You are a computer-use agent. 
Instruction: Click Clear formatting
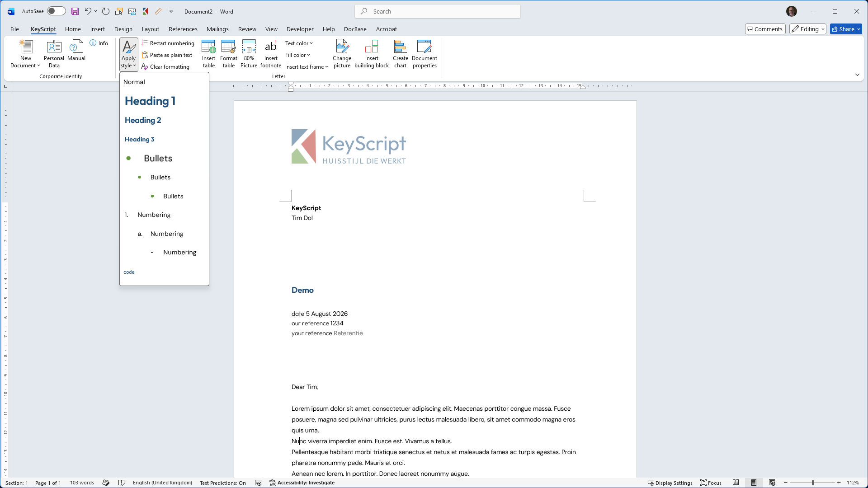165,66
